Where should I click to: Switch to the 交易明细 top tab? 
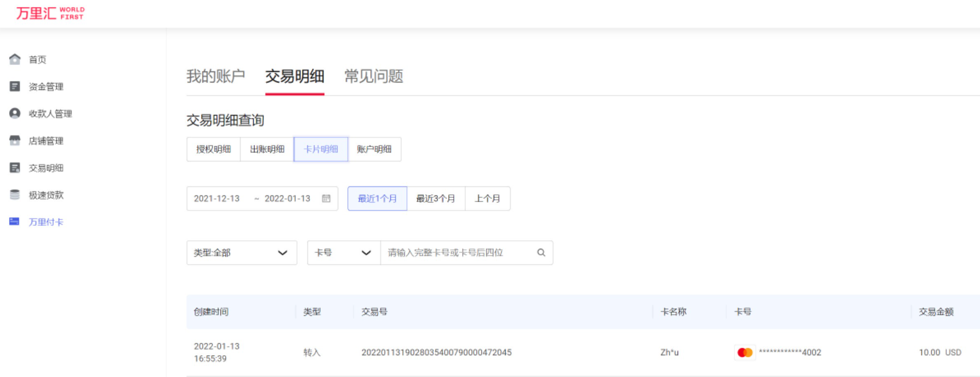295,76
